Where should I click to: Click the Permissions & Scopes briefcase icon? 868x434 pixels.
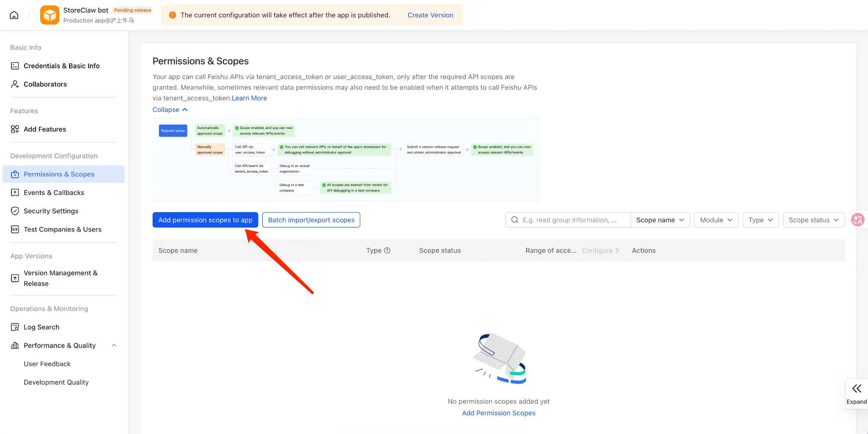(x=15, y=174)
